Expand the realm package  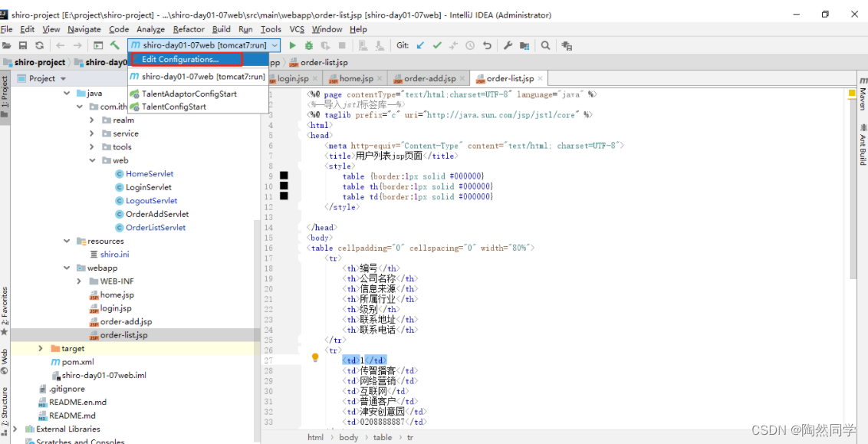click(93, 120)
